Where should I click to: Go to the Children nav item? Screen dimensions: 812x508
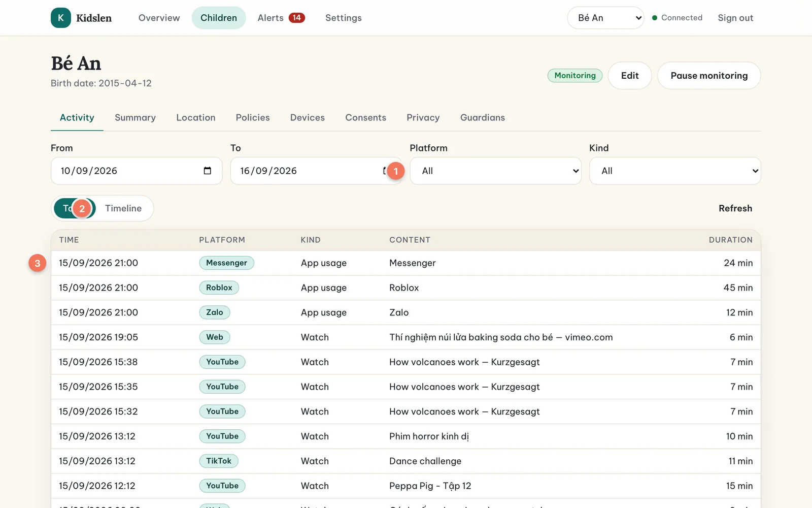tap(219, 18)
